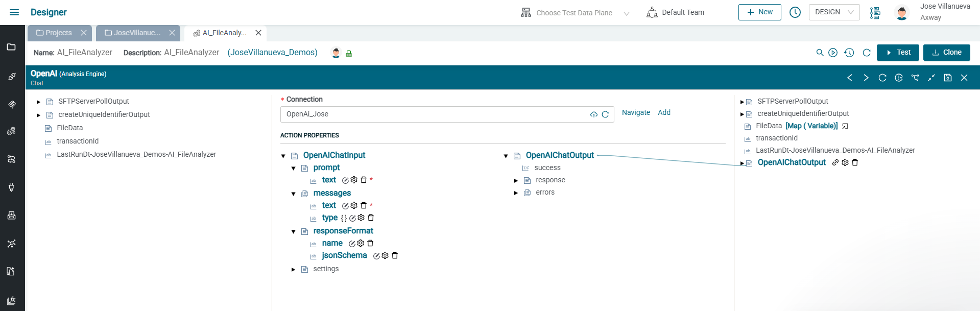Open the plug connector icon in sidebar
This screenshot has width=980, height=311.
point(11,187)
